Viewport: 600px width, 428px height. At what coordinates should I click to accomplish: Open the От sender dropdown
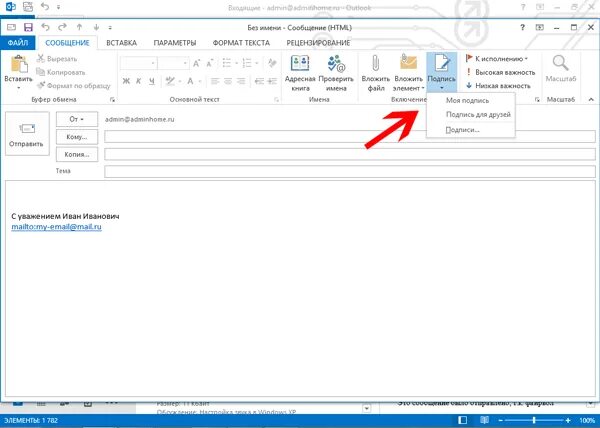point(77,119)
